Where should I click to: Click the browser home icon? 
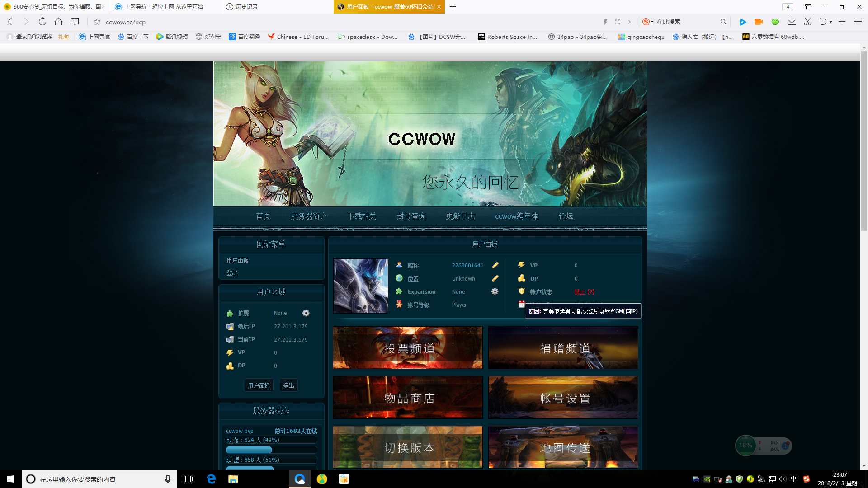[58, 22]
